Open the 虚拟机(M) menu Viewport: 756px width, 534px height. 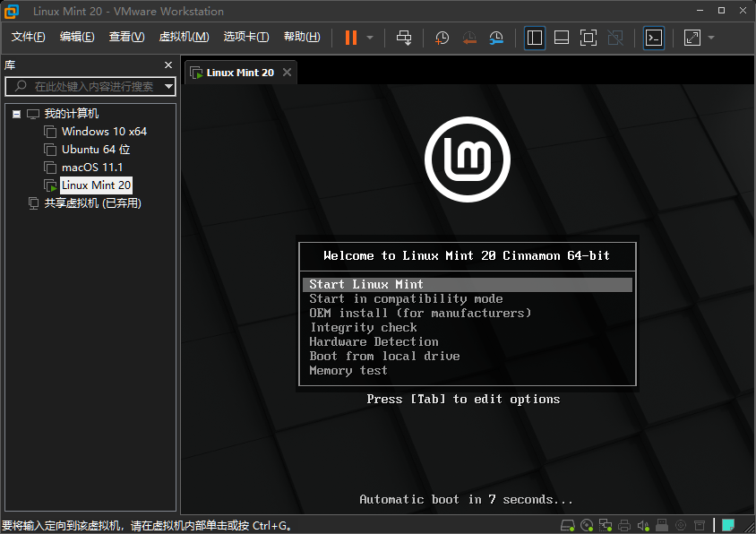point(184,37)
